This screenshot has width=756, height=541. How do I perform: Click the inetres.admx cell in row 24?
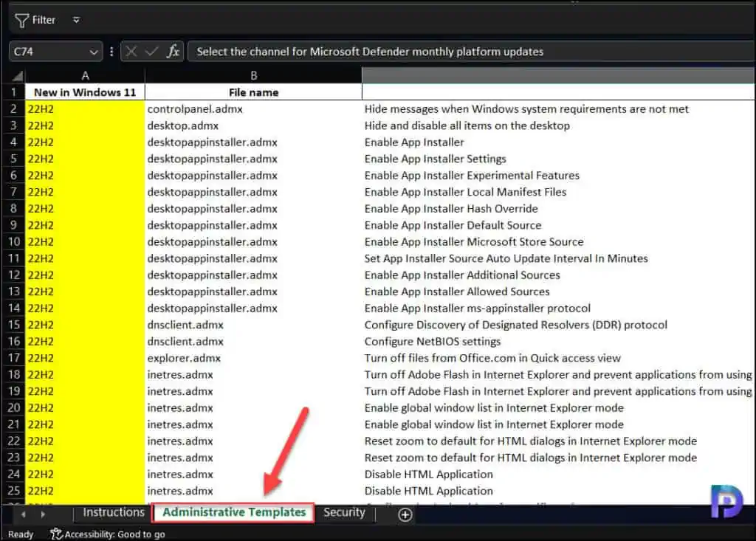click(254, 474)
